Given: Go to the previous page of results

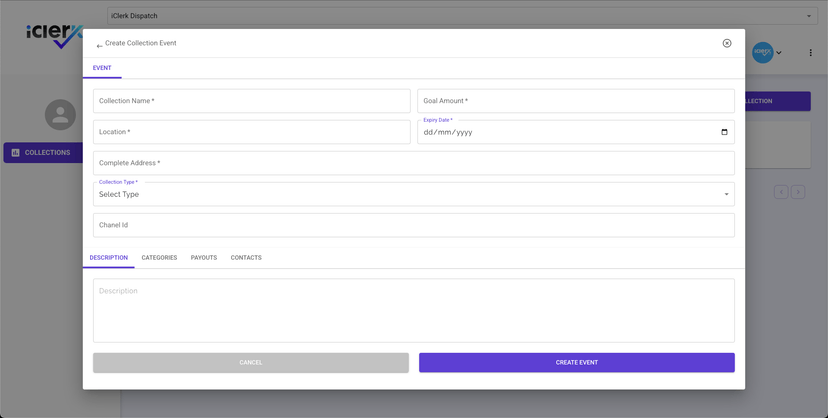Looking at the screenshot, I should tap(780, 192).
